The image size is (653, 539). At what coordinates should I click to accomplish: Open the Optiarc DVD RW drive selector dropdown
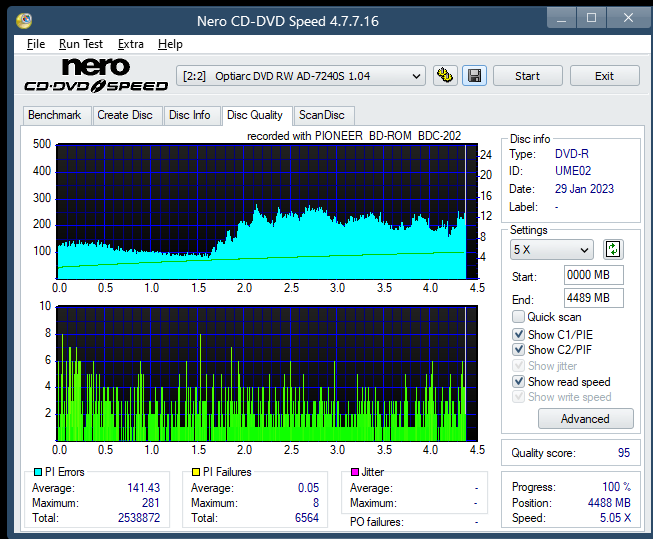tap(301, 76)
